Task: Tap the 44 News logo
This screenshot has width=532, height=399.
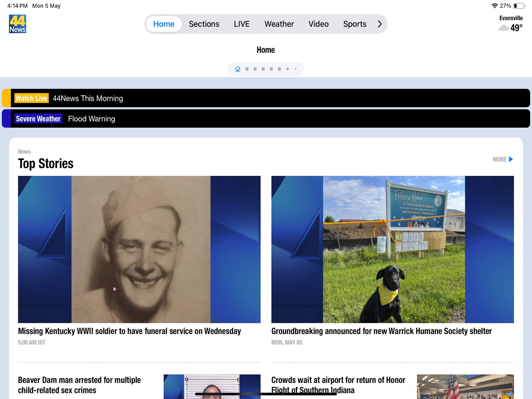Action: pos(18,24)
